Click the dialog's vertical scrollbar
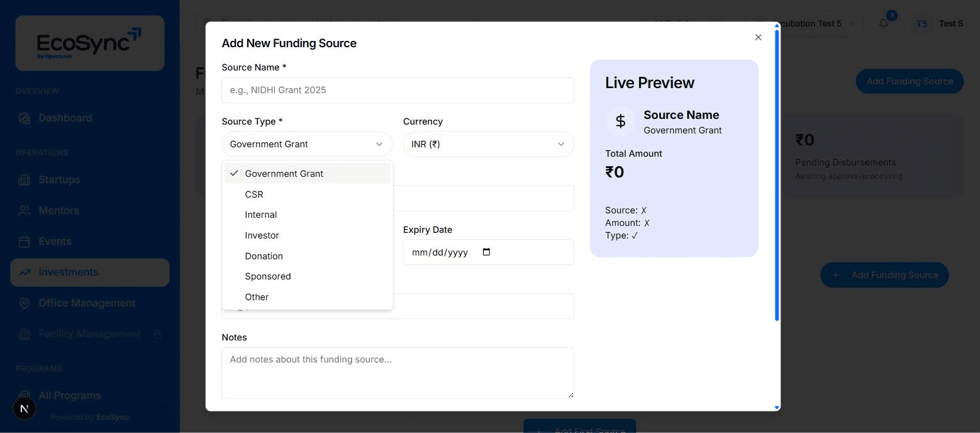980x433 pixels. pos(777,176)
